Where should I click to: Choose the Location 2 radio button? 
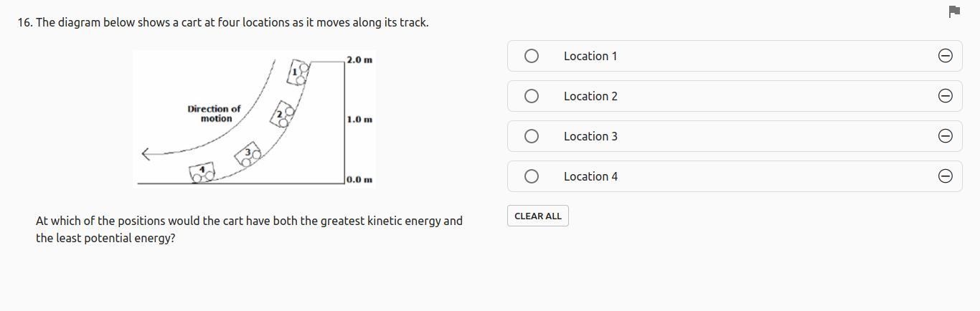pos(532,96)
